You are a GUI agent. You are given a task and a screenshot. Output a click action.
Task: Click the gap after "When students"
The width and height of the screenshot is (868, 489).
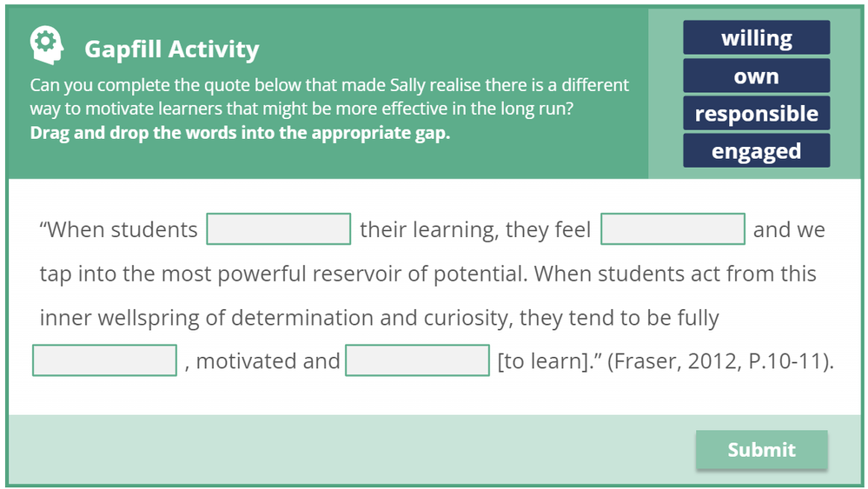(278, 229)
